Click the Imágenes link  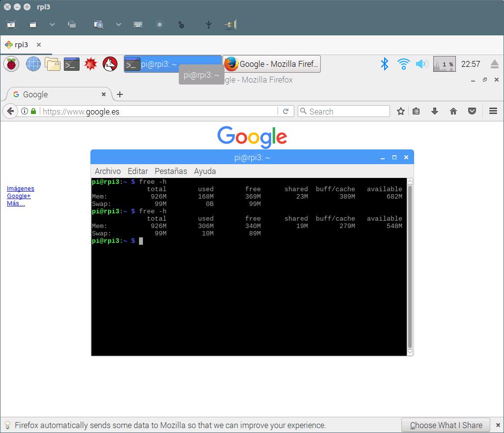pyautogui.click(x=21, y=189)
